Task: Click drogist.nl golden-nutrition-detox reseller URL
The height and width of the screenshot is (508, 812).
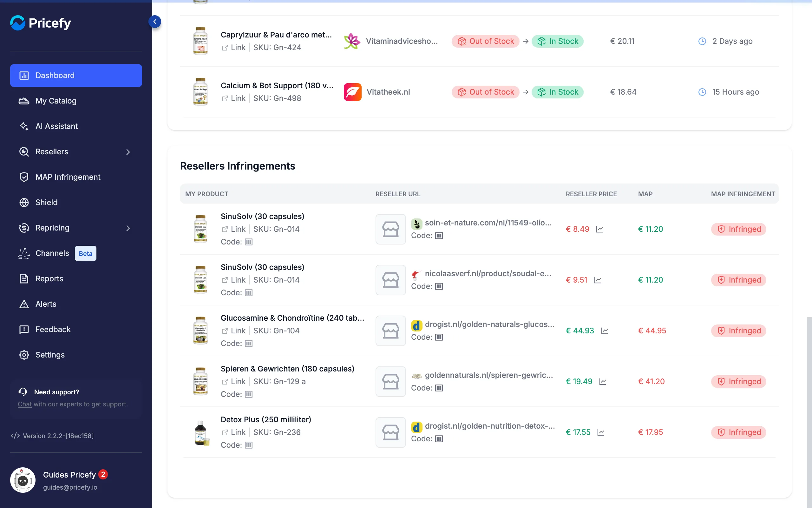Action: point(490,426)
